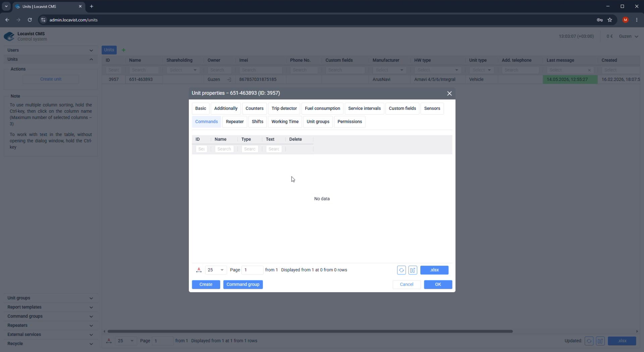Click the Units table horizontal scrollbar
Image resolution: width=644 pixels, height=352 pixels.
point(310,332)
